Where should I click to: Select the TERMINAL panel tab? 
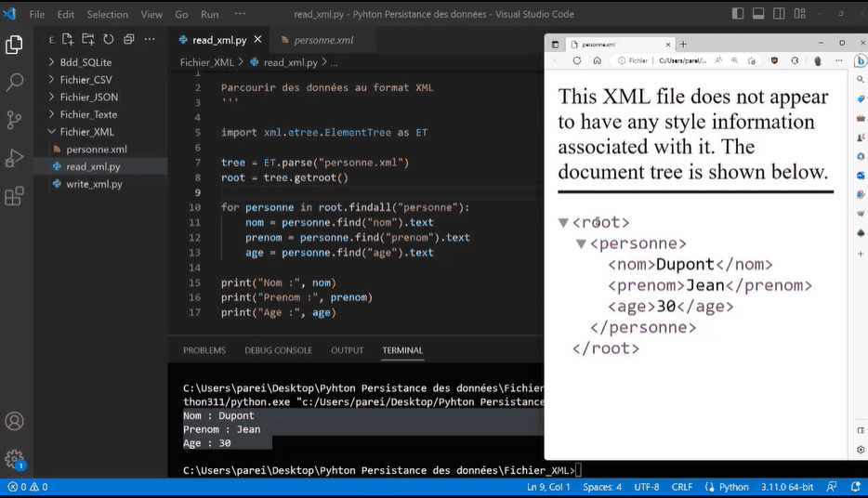coord(402,350)
